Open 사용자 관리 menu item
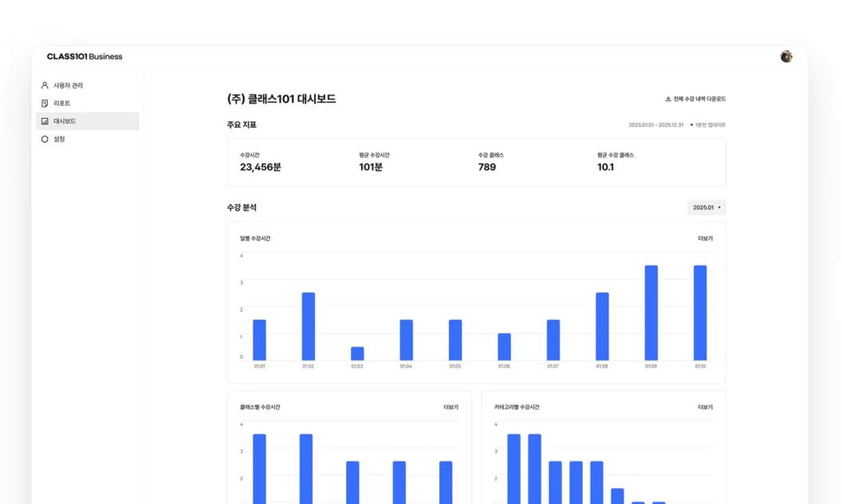Screen dimensions: 842x504 pyautogui.click(x=88, y=85)
